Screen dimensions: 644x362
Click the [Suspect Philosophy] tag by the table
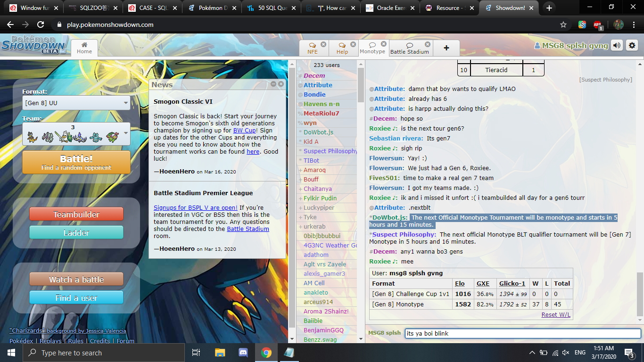pyautogui.click(x=605, y=80)
